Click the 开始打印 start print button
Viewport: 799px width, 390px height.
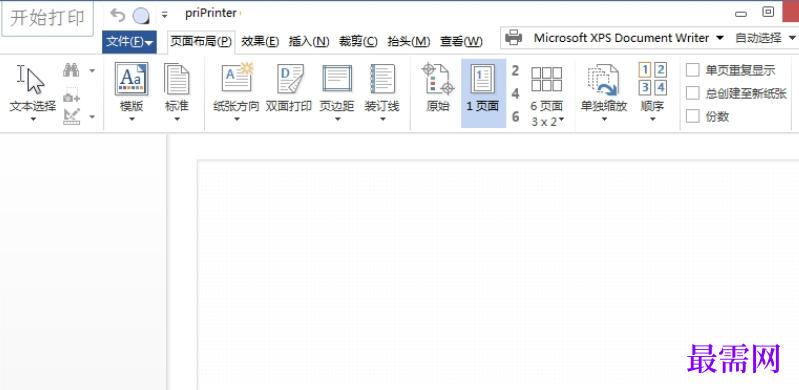[x=47, y=18]
